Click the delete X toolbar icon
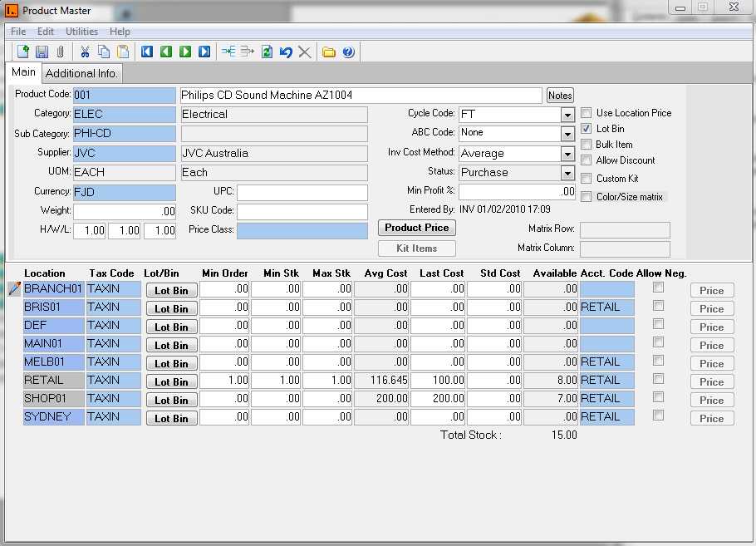This screenshot has height=546, width=756. (x=305, y=52)
